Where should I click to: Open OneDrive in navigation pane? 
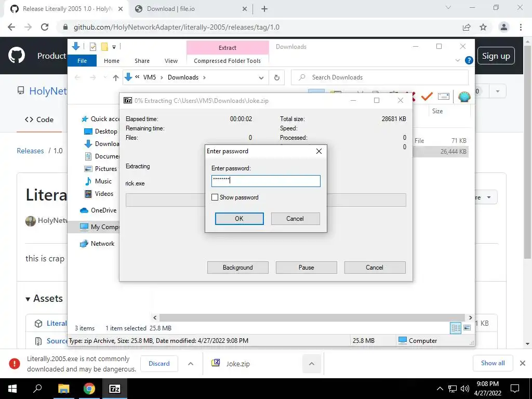click(98, 210)
